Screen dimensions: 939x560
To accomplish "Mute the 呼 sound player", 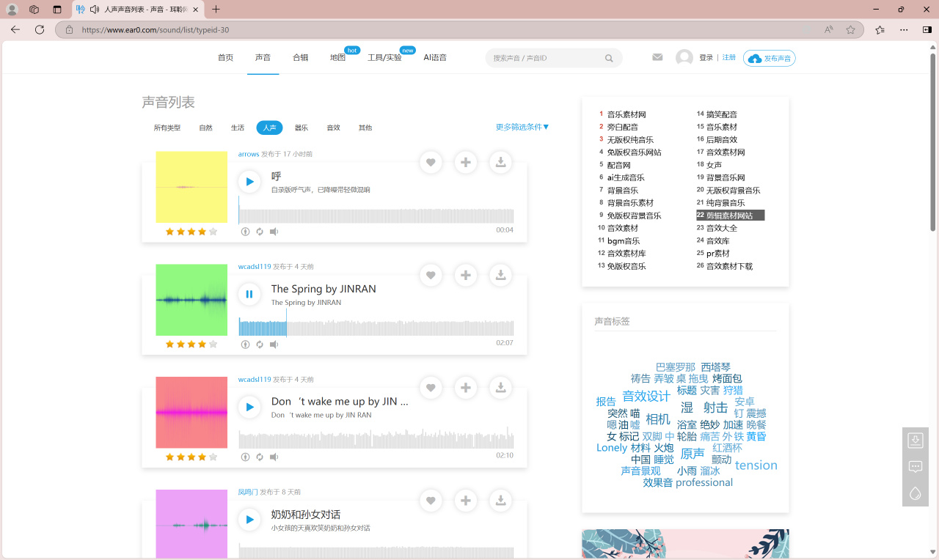I will pyautogui.click(x=274, y=232).
